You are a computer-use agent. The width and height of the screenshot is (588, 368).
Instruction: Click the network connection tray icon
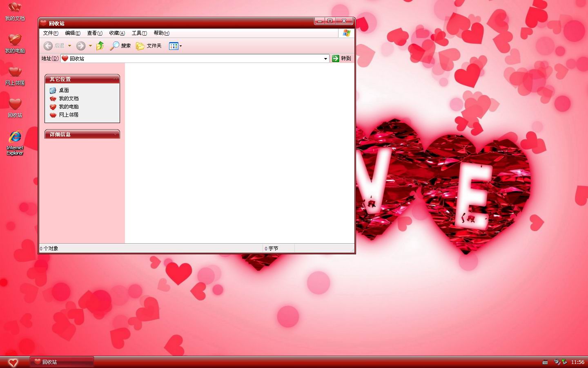(x=564, y=362)
